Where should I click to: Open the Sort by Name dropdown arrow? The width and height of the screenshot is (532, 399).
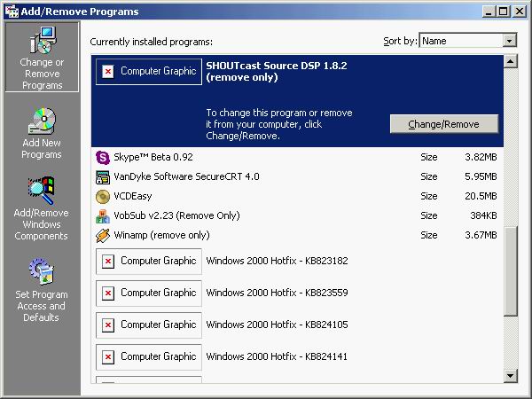[x=509, y=41]
